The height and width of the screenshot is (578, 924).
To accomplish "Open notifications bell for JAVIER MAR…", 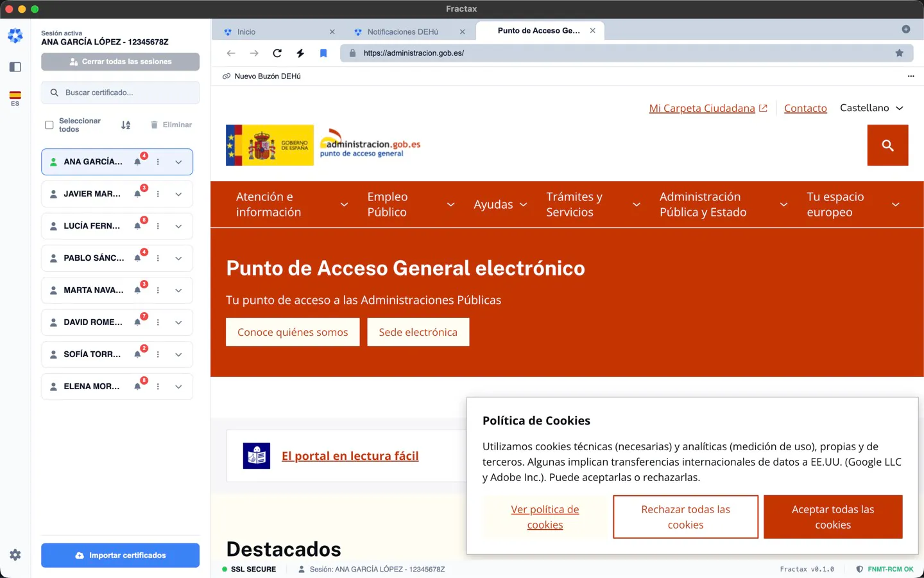I will 137,194.
